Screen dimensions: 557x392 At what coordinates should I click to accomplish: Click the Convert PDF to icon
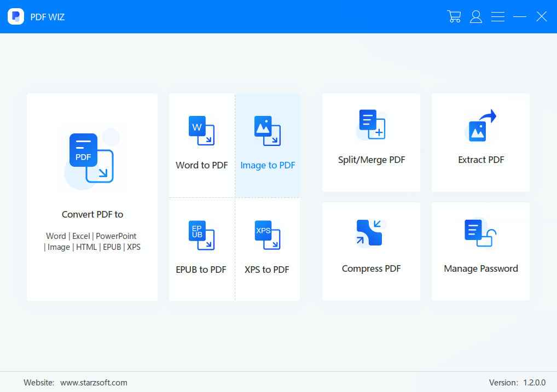tap(92, 159)
